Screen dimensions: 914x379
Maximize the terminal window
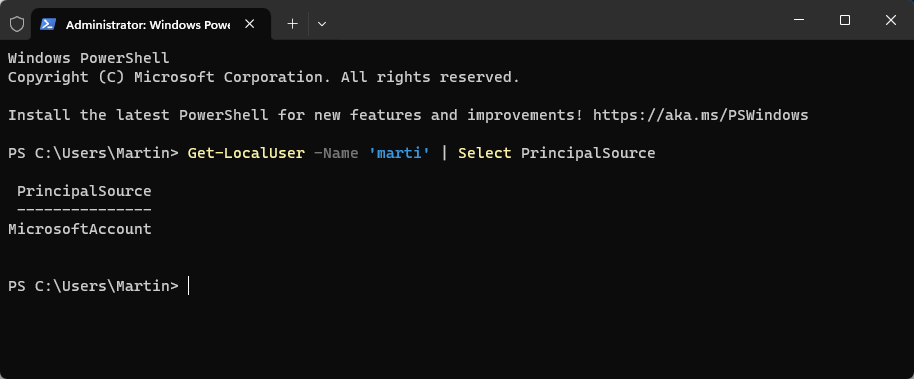[x=845, y=20]
